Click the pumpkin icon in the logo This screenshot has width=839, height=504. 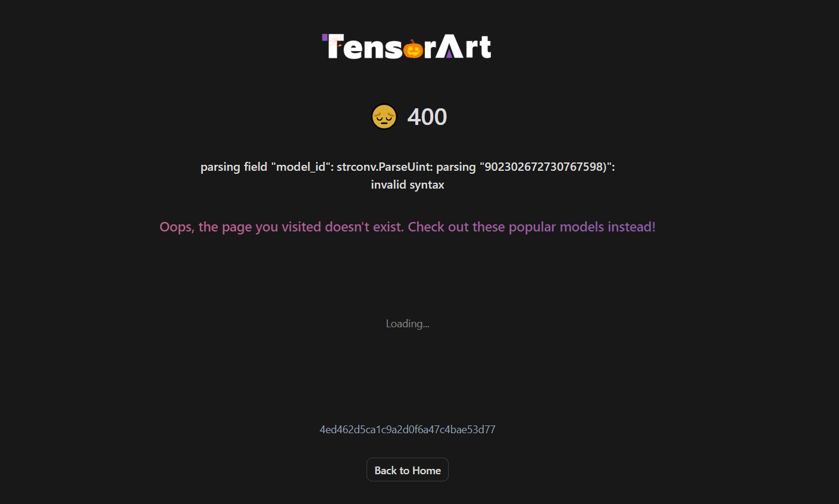(x=413, y=48)
